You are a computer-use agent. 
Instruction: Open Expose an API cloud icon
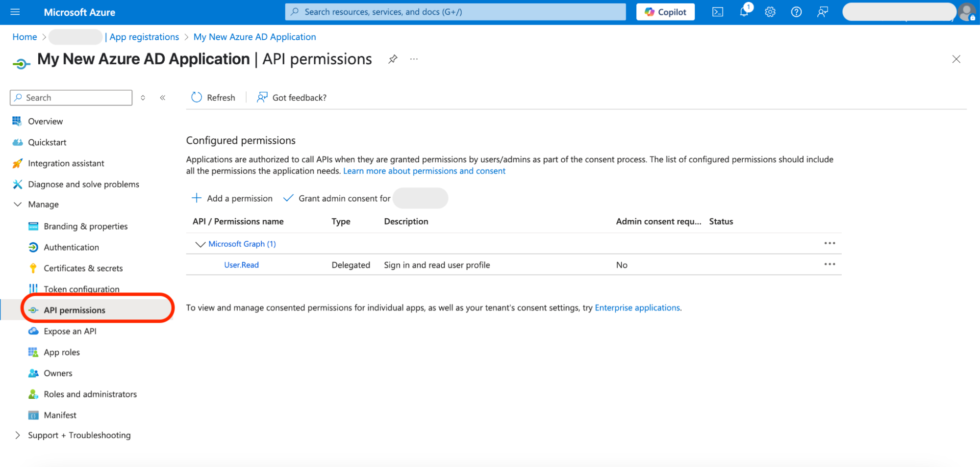pyautogui.click(x=33, y=331)
